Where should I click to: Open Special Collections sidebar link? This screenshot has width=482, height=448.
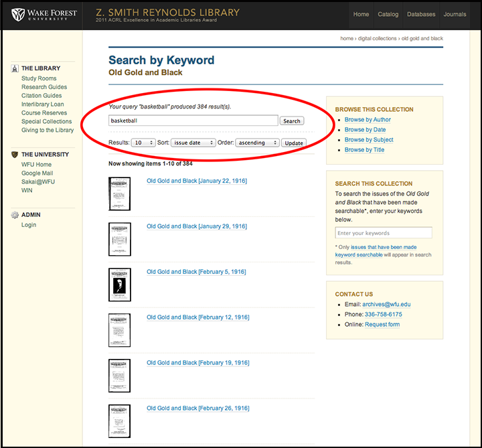46,121
